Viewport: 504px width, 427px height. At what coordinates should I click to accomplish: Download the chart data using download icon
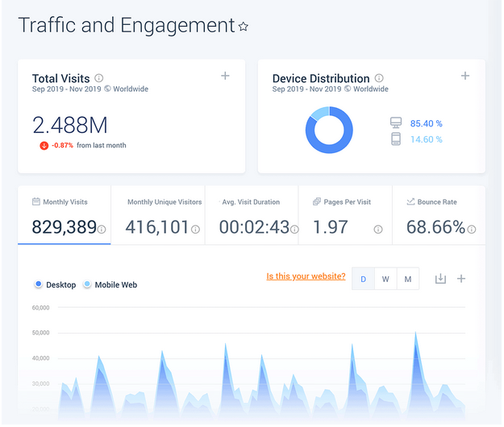coord(440,279)
